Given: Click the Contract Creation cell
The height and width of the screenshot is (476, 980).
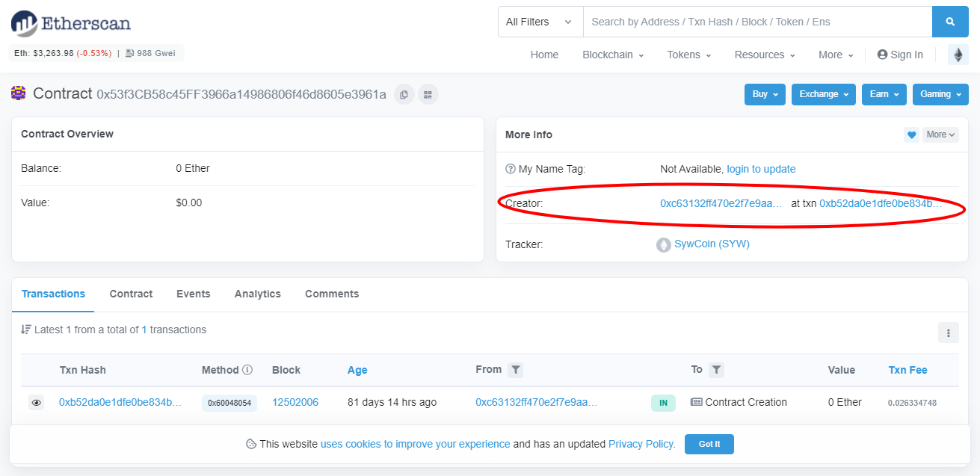Looking at the screenshot, I should [739, 402].
